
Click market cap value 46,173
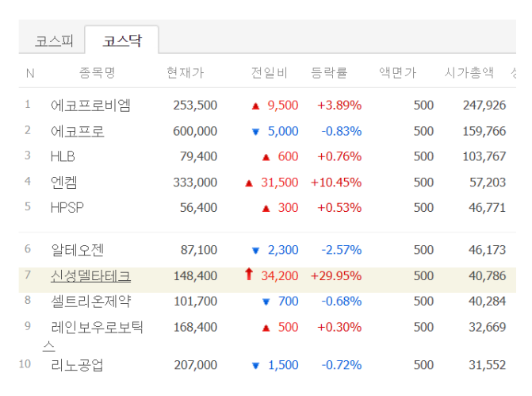488,250
